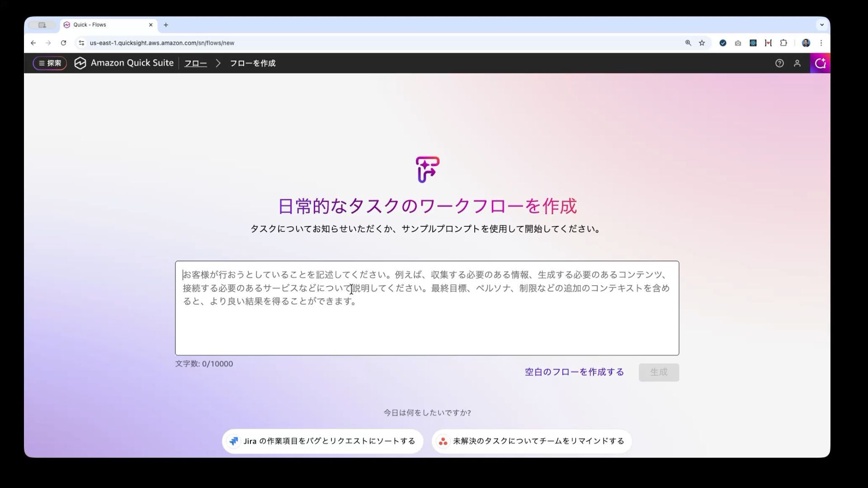Open the help question mark icon

(x=779, y=63)
